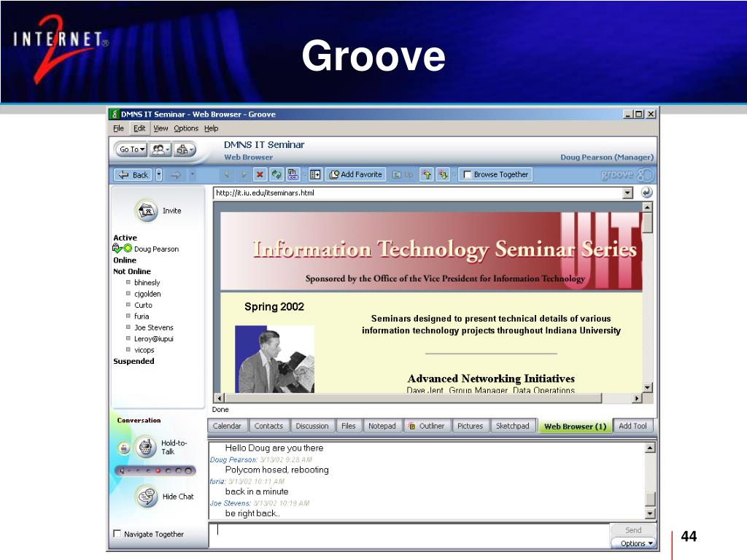Click the chat history scroll-up arrow
Image resolution: width=747 pixels, height=560 pixels.
coord(650,448)
